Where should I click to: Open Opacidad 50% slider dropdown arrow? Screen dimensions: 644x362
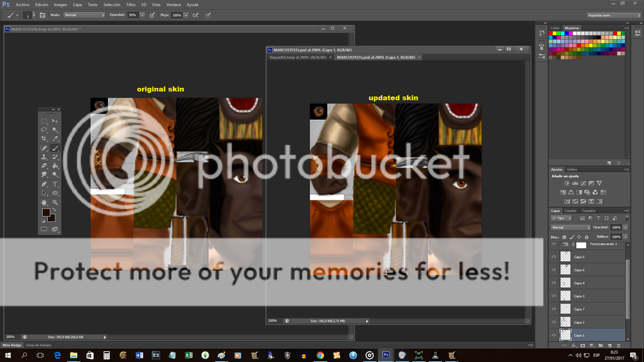142,15
